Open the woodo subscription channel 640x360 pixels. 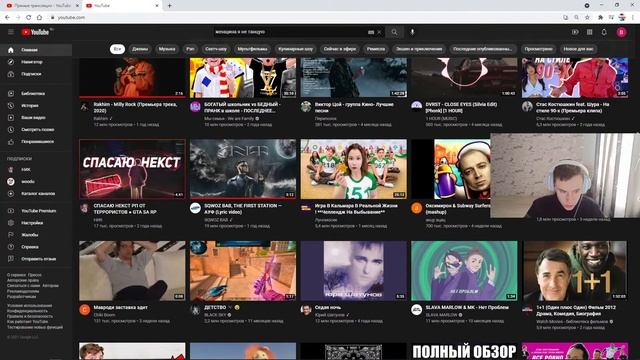[36, 181]
